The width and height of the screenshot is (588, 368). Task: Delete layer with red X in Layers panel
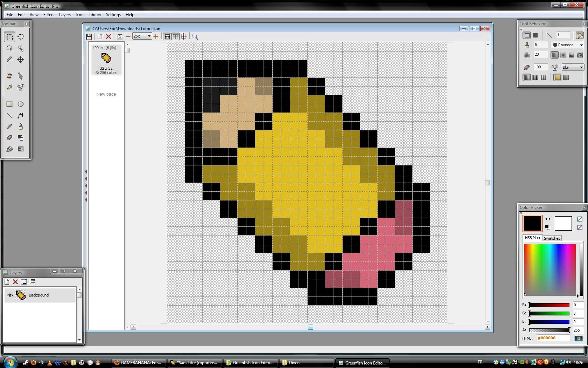[15, 282]
